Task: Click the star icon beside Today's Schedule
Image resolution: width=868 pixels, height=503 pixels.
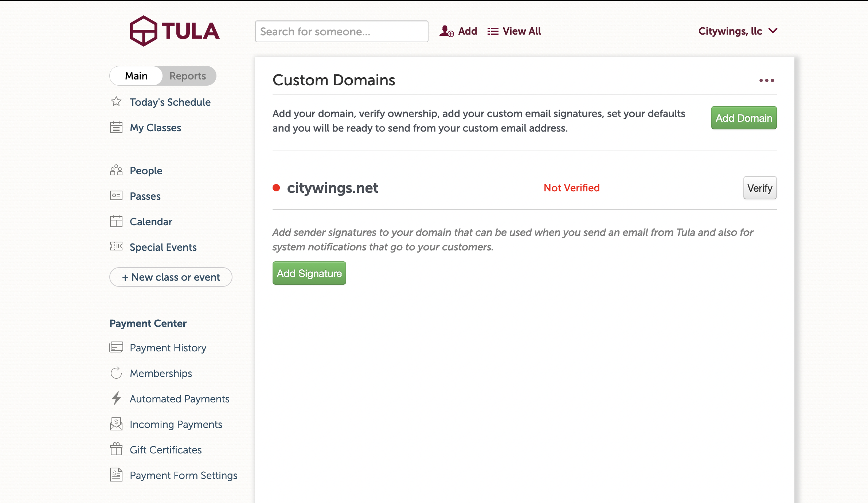Action: tap(116, 101)
